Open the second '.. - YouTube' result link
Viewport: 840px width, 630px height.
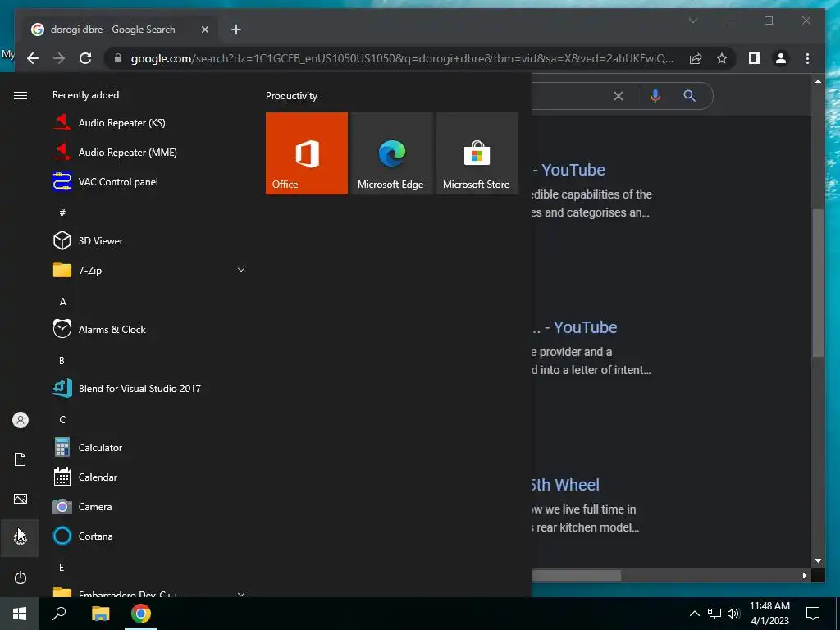(x=575, y=327)
